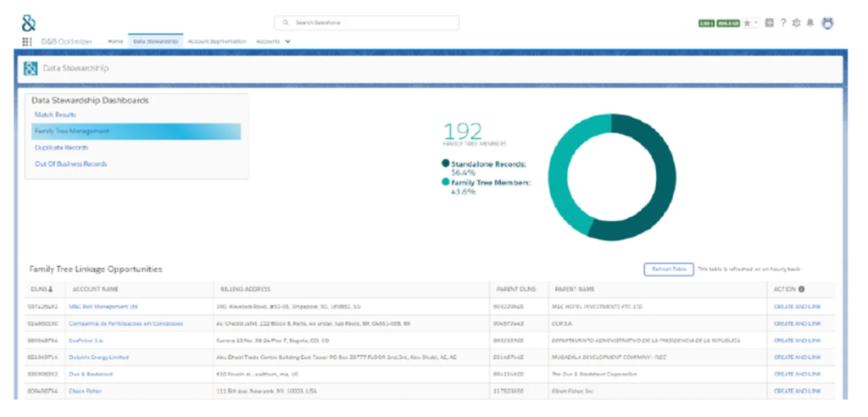The height and width of the screenshot is (417, 868).
Task: Open the user profile avatar
Action: tap(827, 23)
